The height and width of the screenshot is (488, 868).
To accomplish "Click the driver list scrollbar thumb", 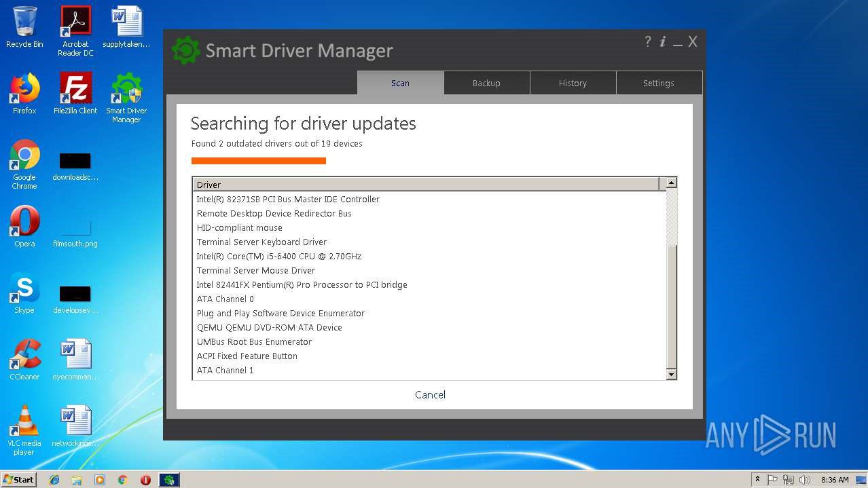I will tap(671, 307).
